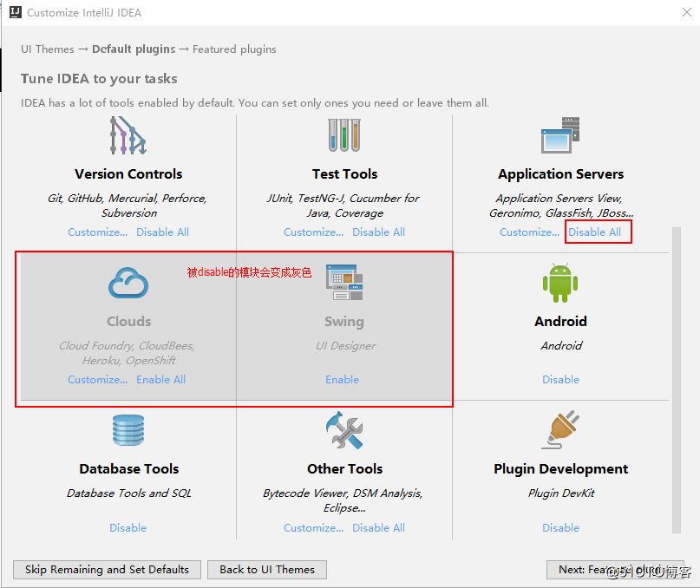Click the Android robot icon
The height and width of the screenshot is (588, 700).
(x=560, y=283)
